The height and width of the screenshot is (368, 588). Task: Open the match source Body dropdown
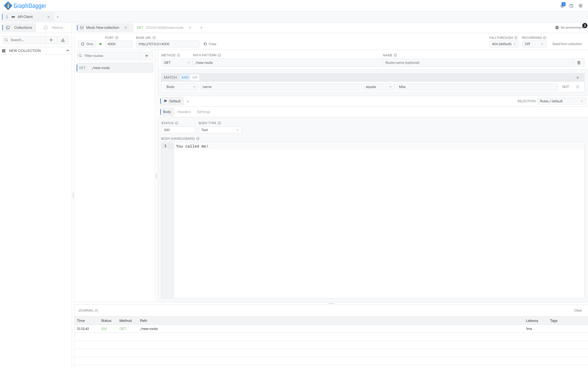tap(181, 87)
